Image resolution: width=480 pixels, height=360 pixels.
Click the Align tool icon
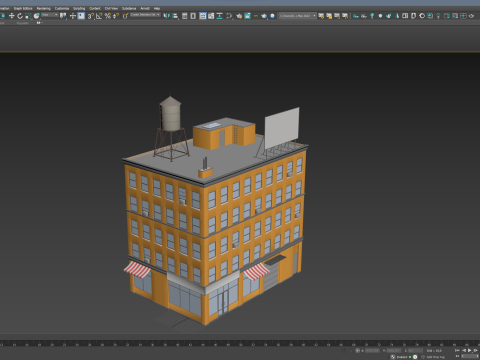[x=175, y=16]
